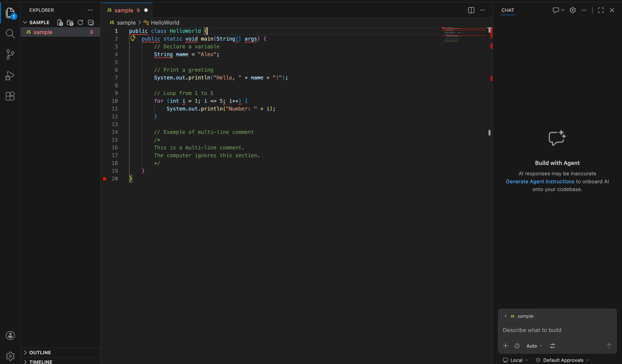622x364 pixels.
Task: Select the sample editor tab
Action: coord(124,10)
